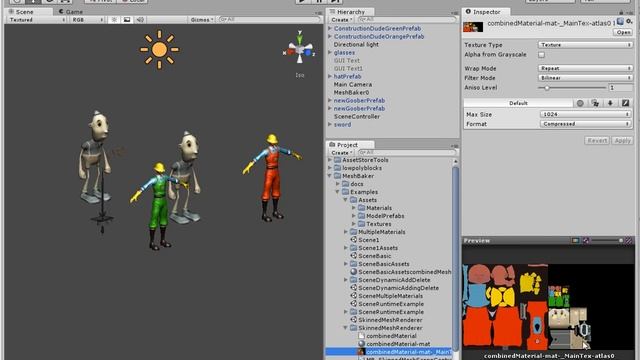Toggle scene audio speaker icon
640x360 pixels.
[140, 20]
